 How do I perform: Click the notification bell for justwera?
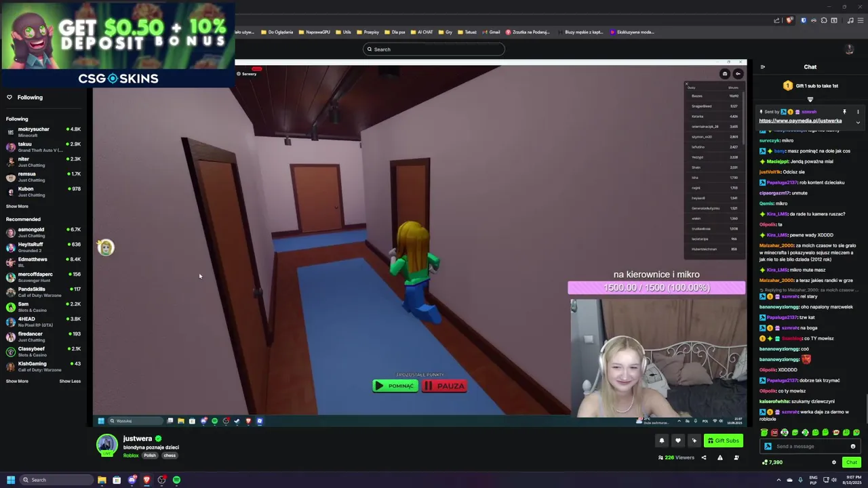pos(662,441)
